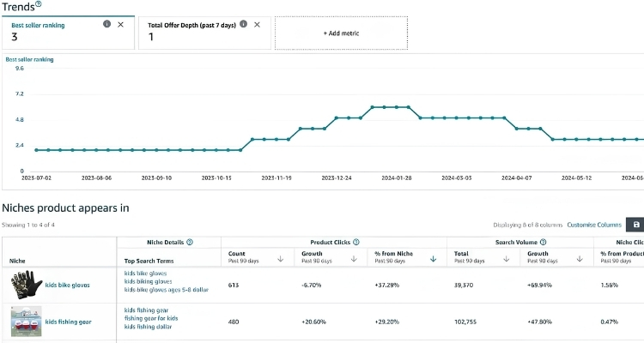Click the Best seller ranking chart legend label
The height and width of the screenshot is (343, 644).
pyautogui.click(x=29, y=59)
